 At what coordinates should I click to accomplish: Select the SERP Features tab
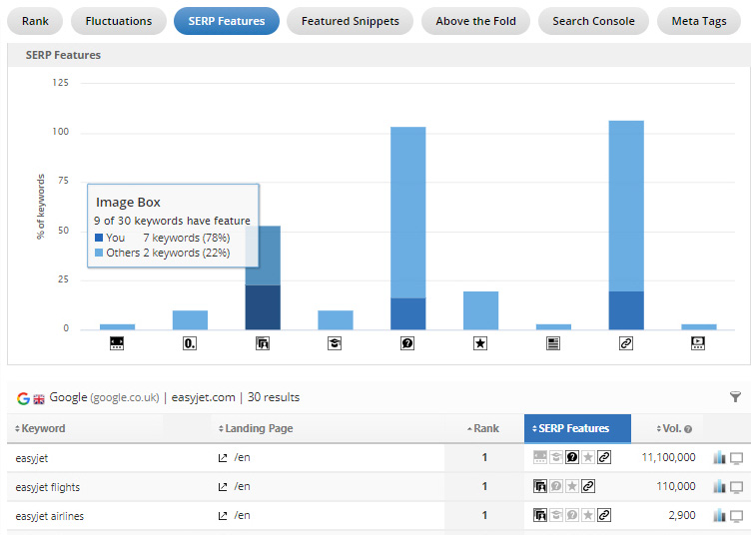(227, 21)
